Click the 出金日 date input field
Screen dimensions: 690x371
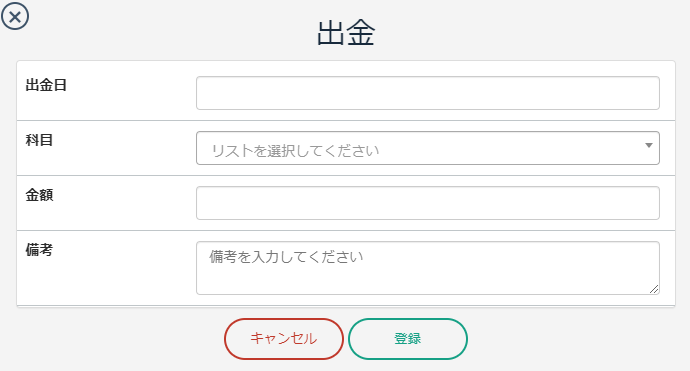pyautogui.click(x=428, y=93)
